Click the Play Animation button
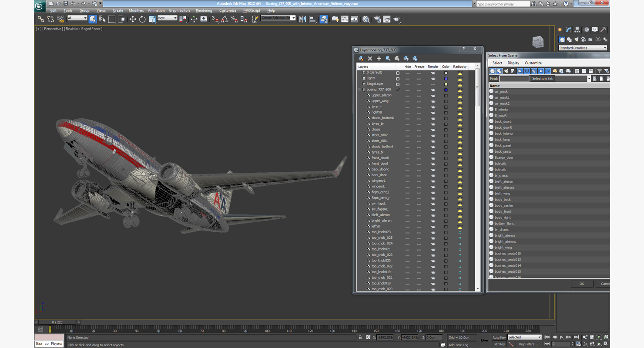 point(562,337)
